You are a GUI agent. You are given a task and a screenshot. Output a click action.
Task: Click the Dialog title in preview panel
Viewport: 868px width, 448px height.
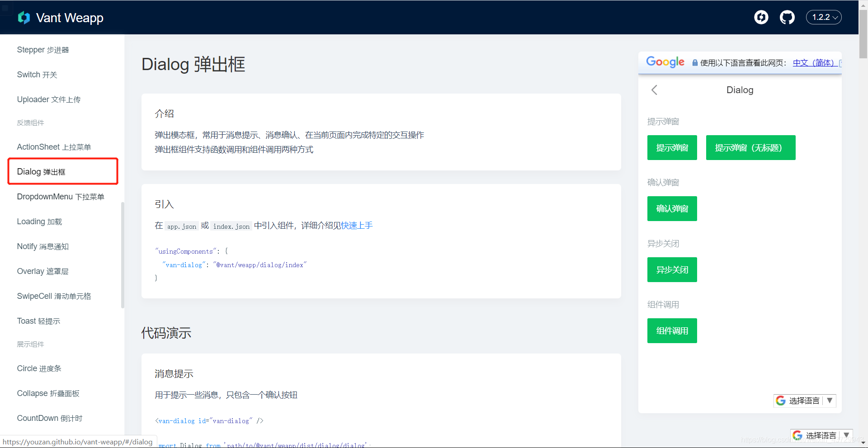tap(740, 90)
